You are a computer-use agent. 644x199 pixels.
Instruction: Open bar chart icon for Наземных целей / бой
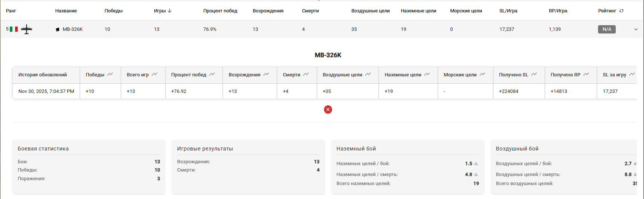point(476,164)
